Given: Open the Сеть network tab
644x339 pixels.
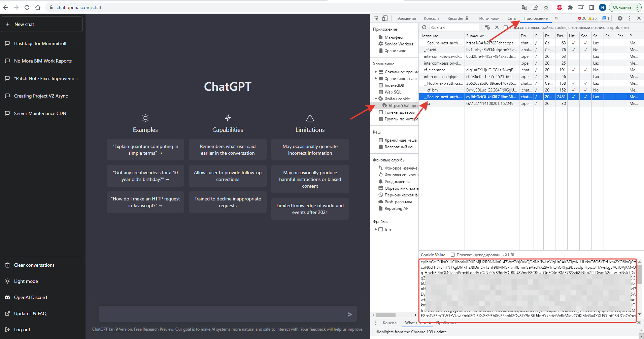Looking at the screenshot, I should pos(511,18).
